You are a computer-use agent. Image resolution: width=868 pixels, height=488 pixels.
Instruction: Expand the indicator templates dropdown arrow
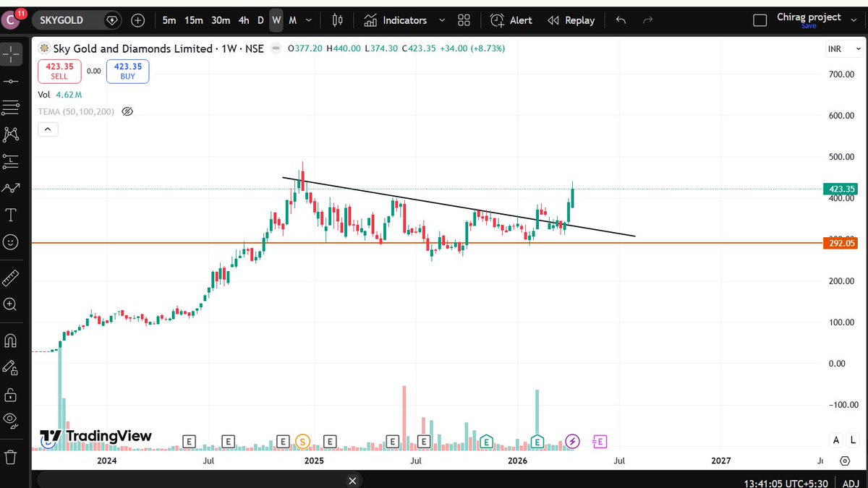point(443,20)
